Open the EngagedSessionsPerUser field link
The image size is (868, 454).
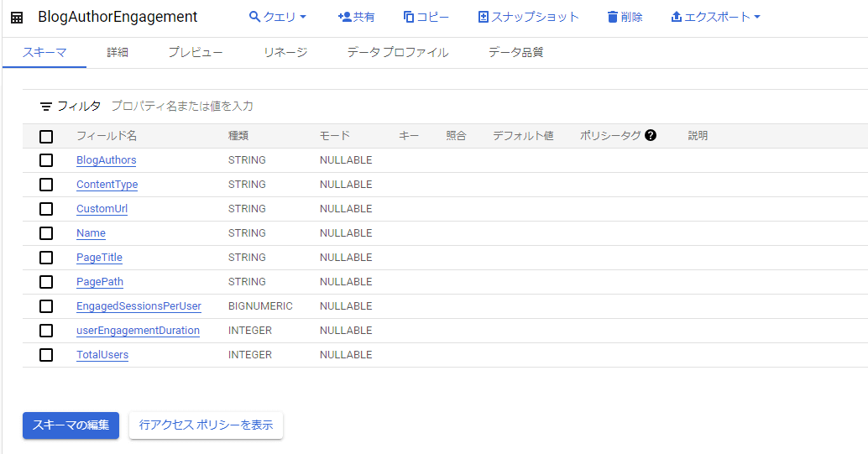pos(139,306)
